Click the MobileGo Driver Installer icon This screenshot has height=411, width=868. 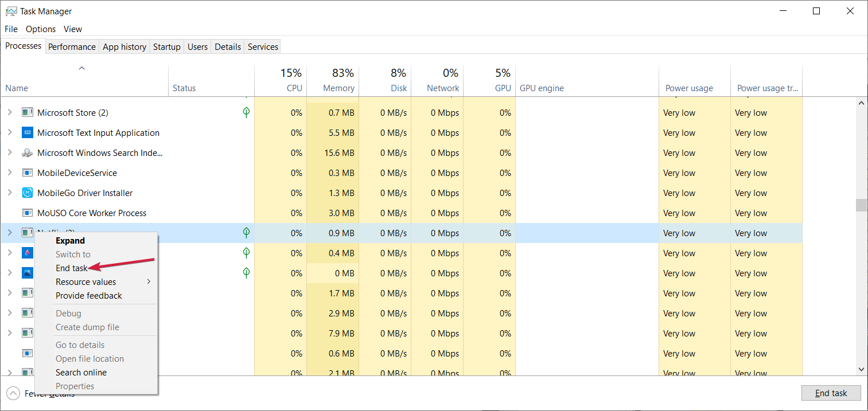click(x=27, y=193)
